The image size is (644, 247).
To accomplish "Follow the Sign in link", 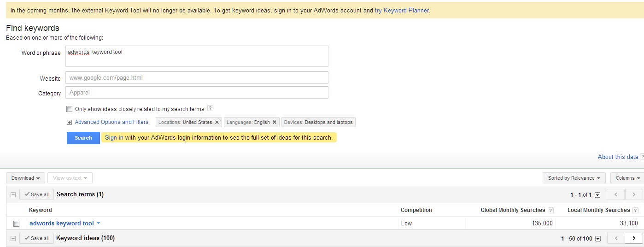I will click(114, 137).
